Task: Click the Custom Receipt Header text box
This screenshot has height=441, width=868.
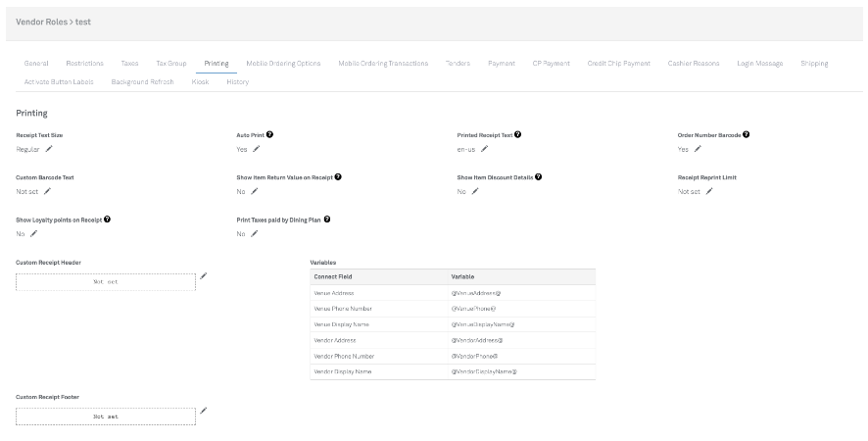Action: tap(105, 281)
